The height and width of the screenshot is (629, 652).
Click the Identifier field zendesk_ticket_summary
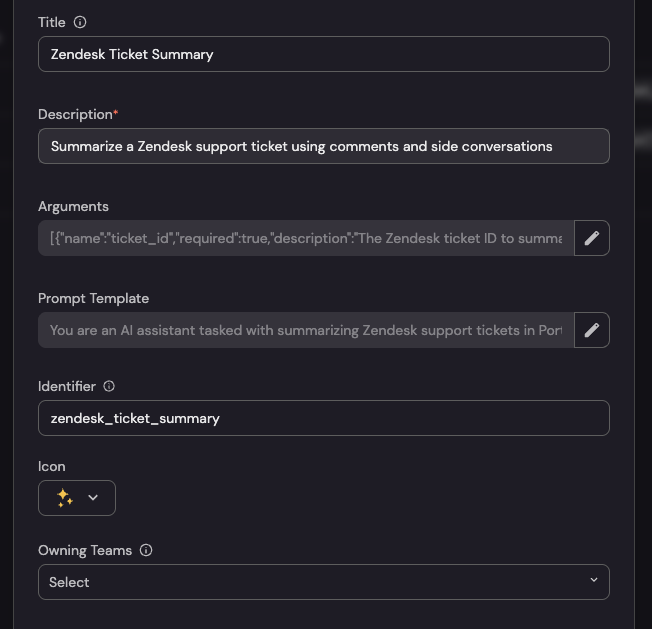(323, 418)
